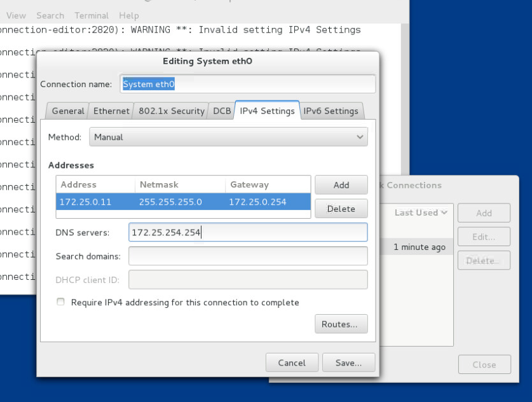Click the DNS servers input field
This screenshot has height=402, width=532.
[x=248, y=232]
